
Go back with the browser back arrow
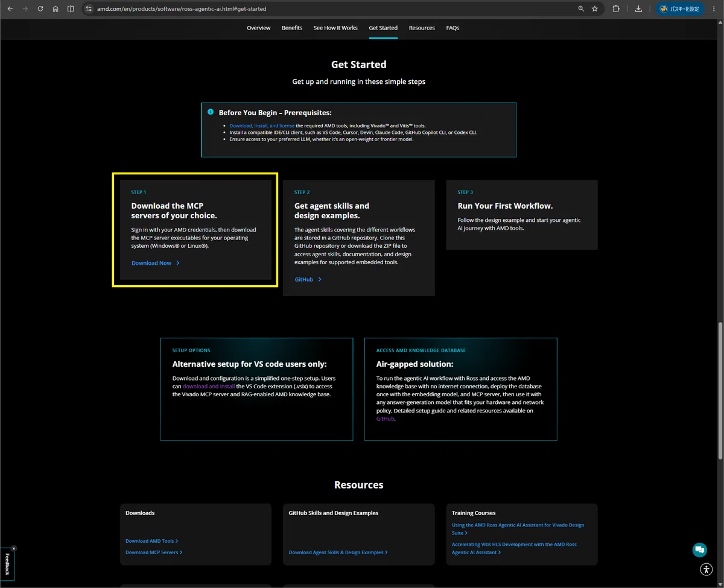(x=10, y=9)
